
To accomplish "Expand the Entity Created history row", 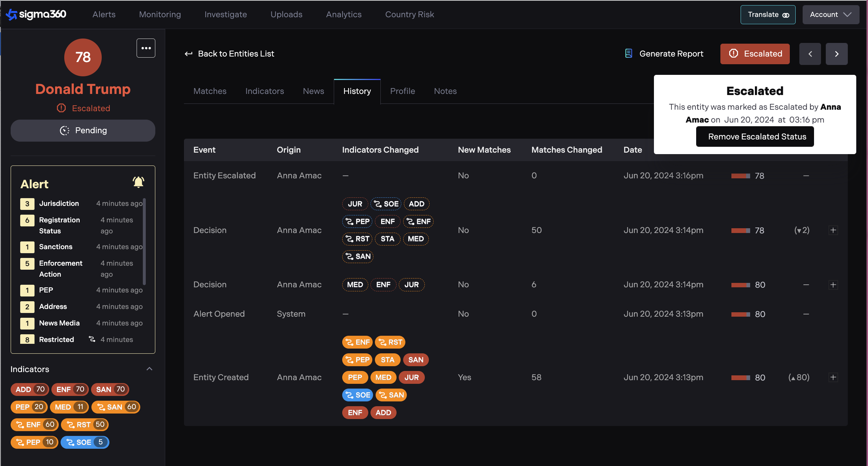I will coord(833,377).
